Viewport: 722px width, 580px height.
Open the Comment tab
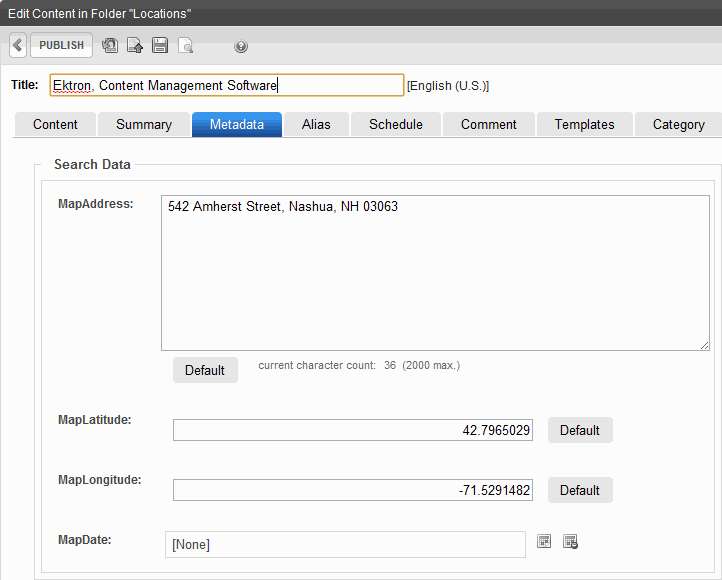click(489, 124)
